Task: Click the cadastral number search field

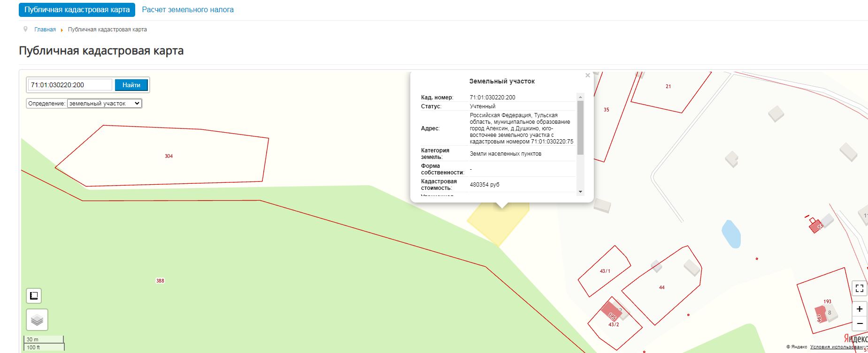Action: point(70,85)
